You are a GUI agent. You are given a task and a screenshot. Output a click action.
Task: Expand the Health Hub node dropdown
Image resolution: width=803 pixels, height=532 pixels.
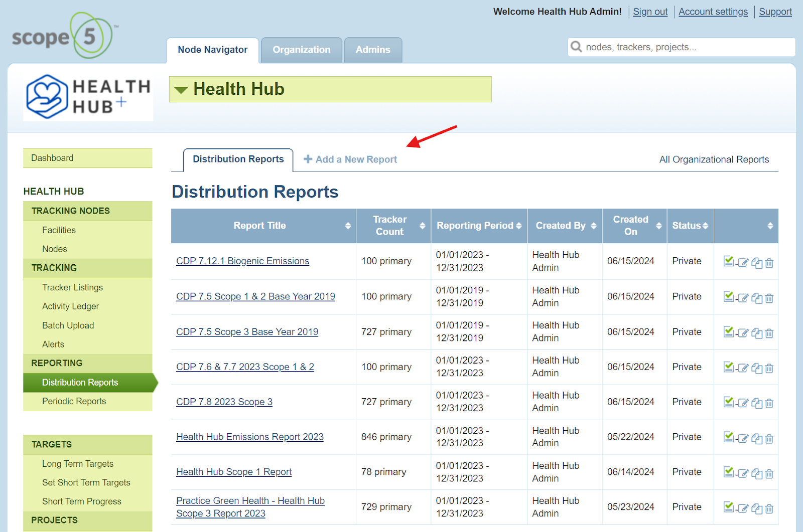181,90
